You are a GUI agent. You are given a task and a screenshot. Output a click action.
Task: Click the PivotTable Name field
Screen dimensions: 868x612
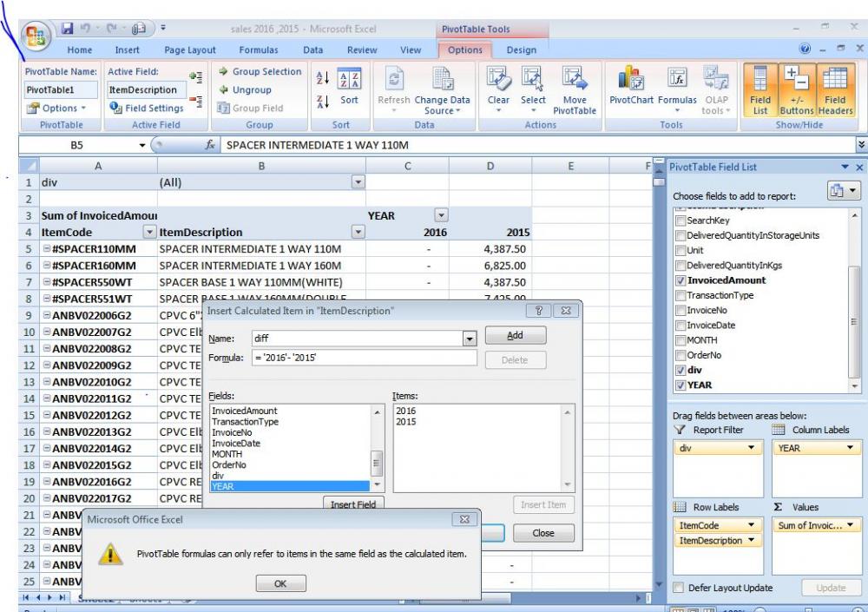61,89
